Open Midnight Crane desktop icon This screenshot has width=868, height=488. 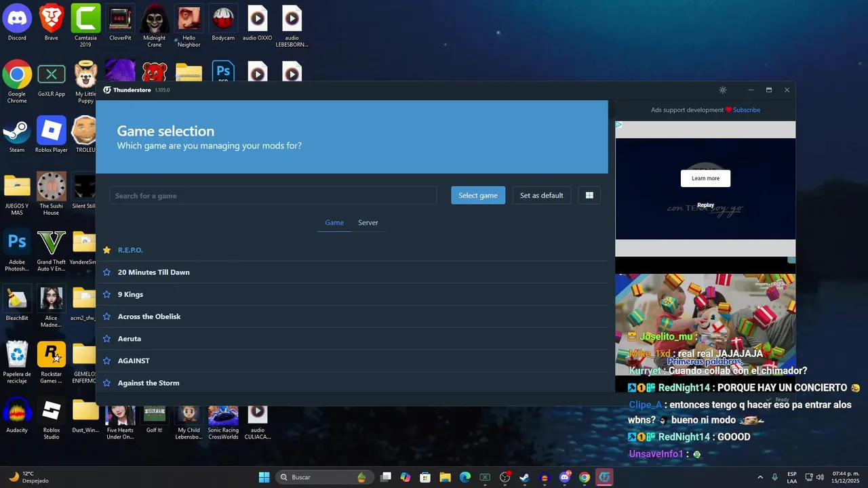pos(155,25)
